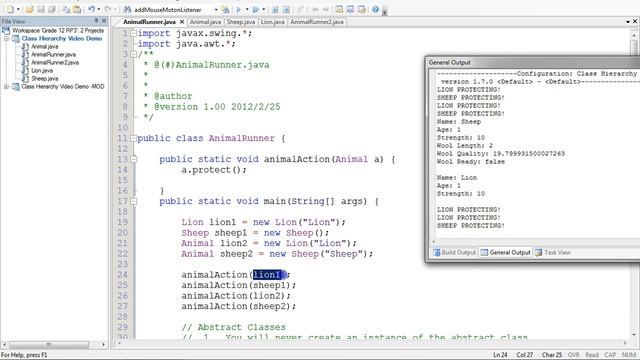This screenshot has width=640, height=360.
Task: Switch to the Sheep.java editor tab
Action: coord(240,22)
